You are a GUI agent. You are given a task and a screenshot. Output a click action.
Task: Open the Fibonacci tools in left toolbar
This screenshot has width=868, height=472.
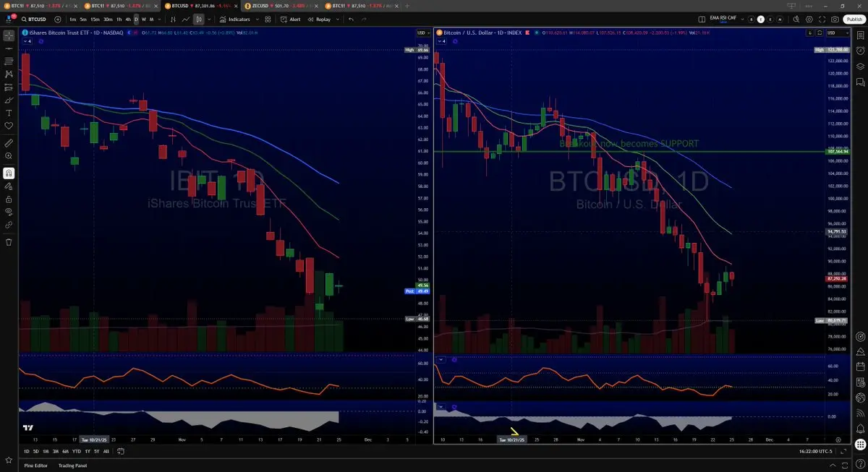(x=9, y=61)
